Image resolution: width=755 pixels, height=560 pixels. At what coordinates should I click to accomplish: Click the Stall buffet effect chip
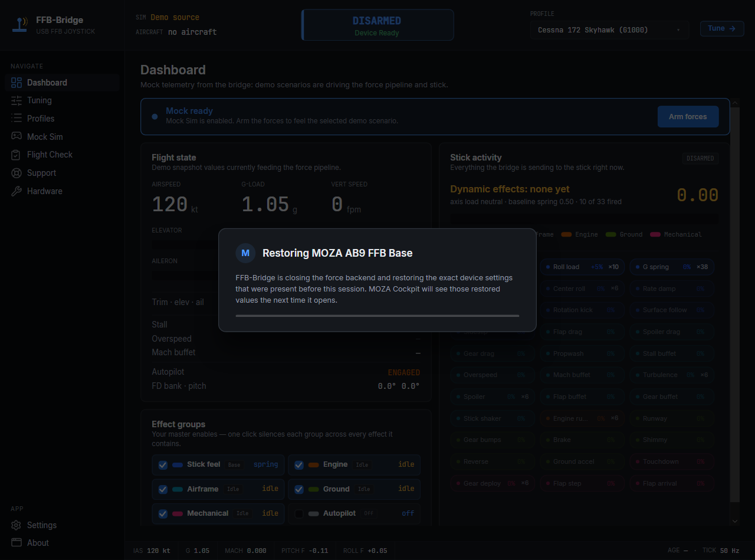(672, 353)
